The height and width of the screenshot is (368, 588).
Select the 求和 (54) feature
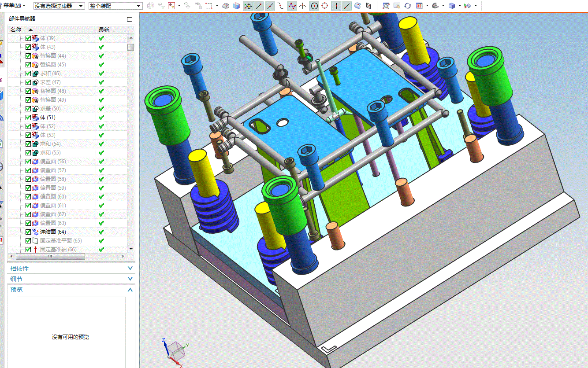pyautogui.click(x=50, y=144)
